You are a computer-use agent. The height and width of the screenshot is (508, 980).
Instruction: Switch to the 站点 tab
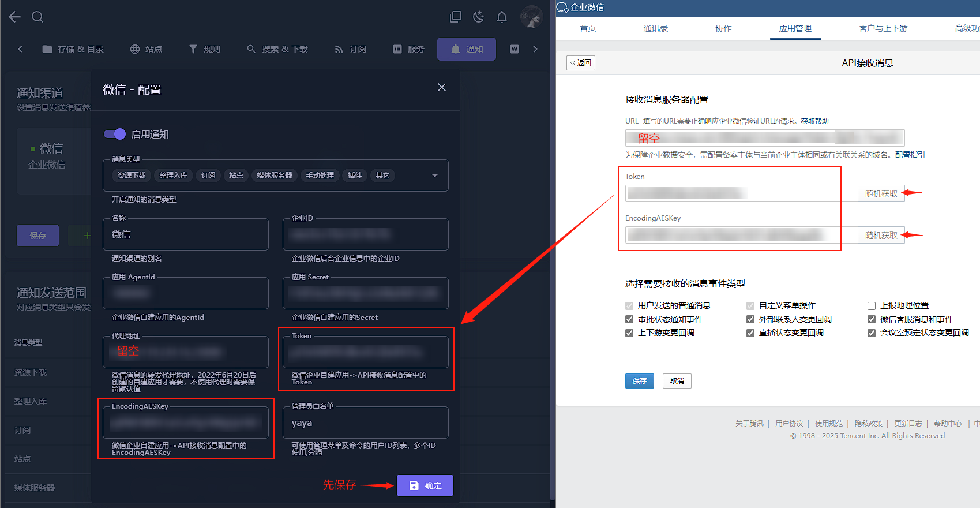146,49
